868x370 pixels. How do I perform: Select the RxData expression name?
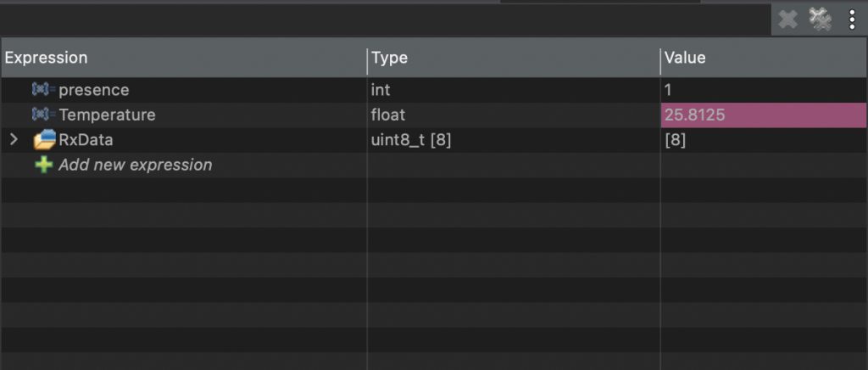tap(86, 140)
